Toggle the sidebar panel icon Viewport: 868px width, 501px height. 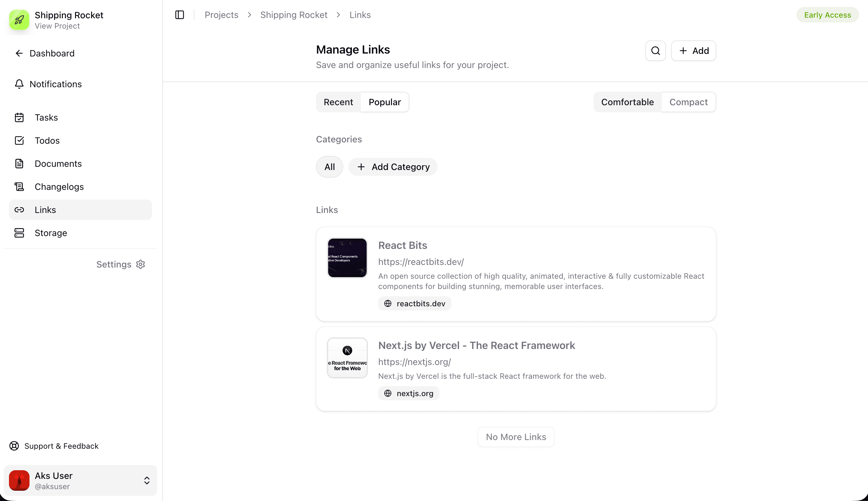click(x=180, y=15)
